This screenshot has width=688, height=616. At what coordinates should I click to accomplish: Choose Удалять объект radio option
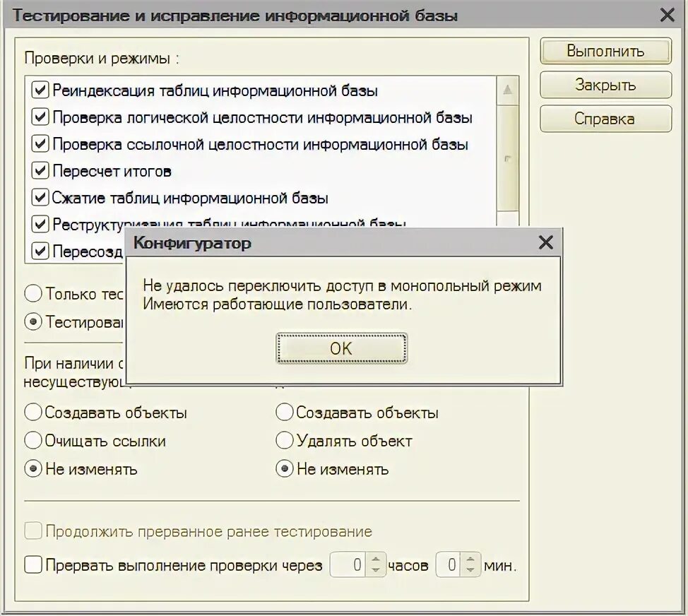click(285, 441)
